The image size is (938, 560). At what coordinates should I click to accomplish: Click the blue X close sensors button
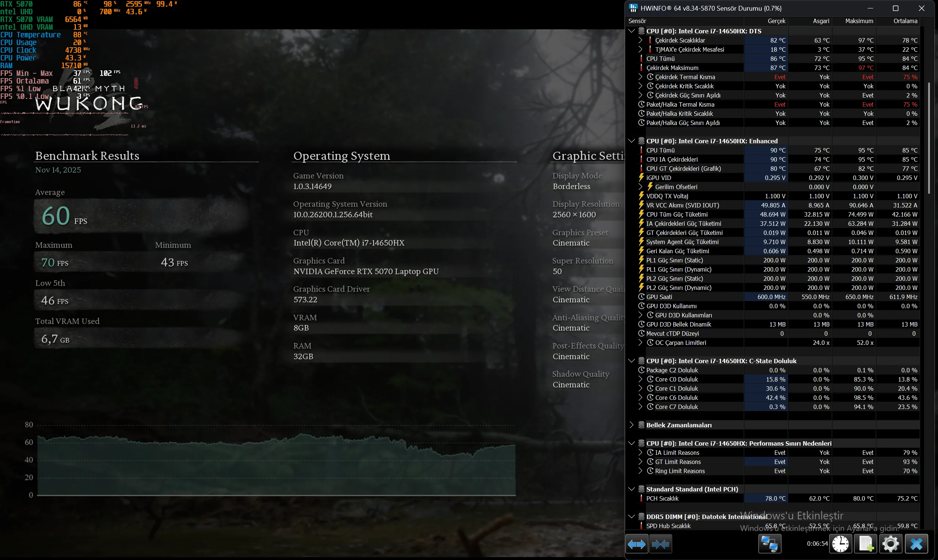(x=916, y=544)
